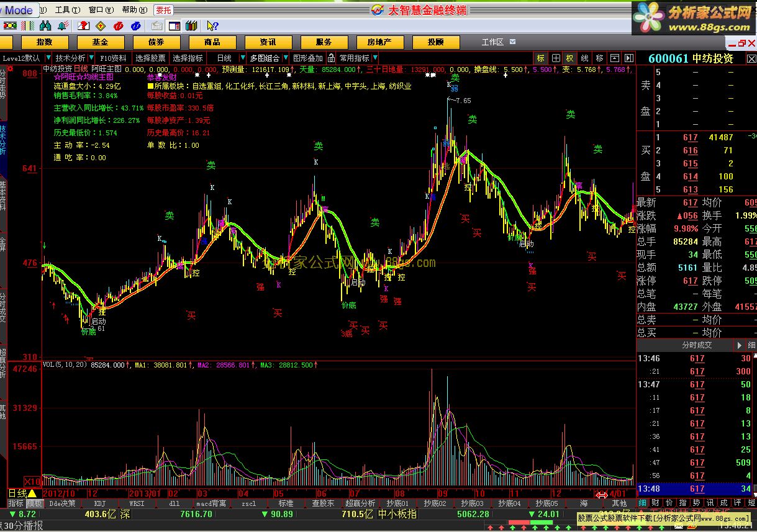Viewport: 757px width, 532px height.
Task: Expand the 技术分析 dropdown arrow
Action: point(91,58)
